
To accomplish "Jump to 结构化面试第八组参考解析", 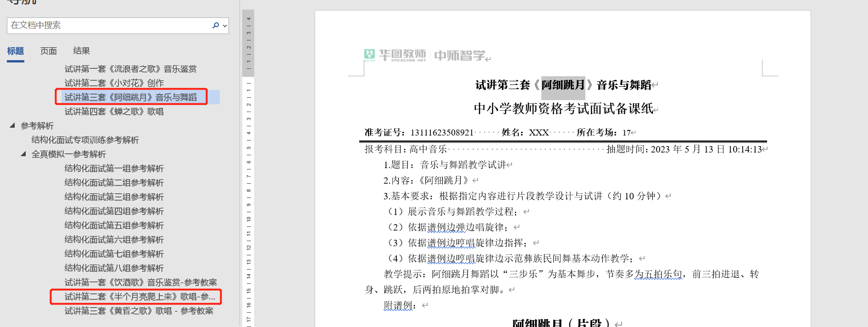I will point(114,268).
